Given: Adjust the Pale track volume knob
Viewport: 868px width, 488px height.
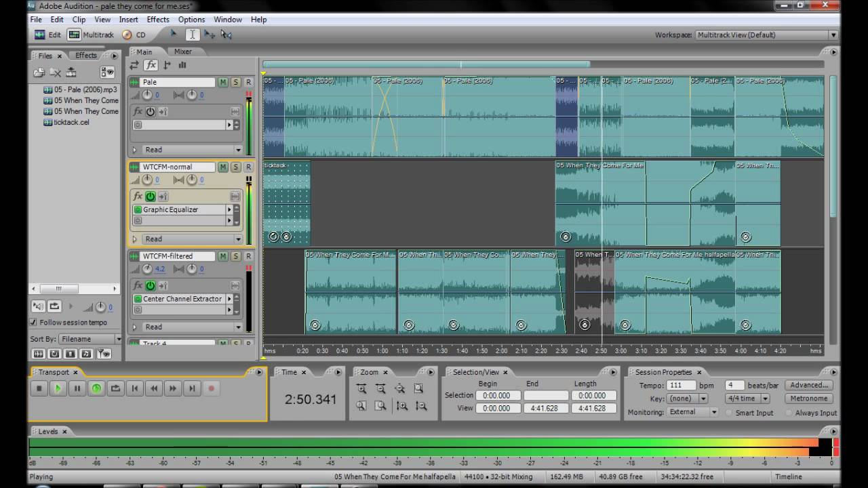Looking at the screenshot, I should click(147, 96).
